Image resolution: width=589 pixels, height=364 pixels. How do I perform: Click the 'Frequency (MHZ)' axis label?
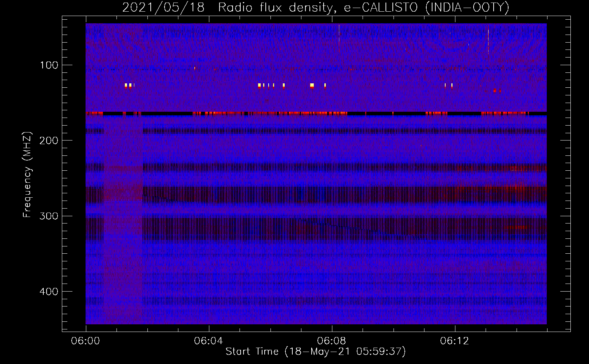[x=27, y=175]
